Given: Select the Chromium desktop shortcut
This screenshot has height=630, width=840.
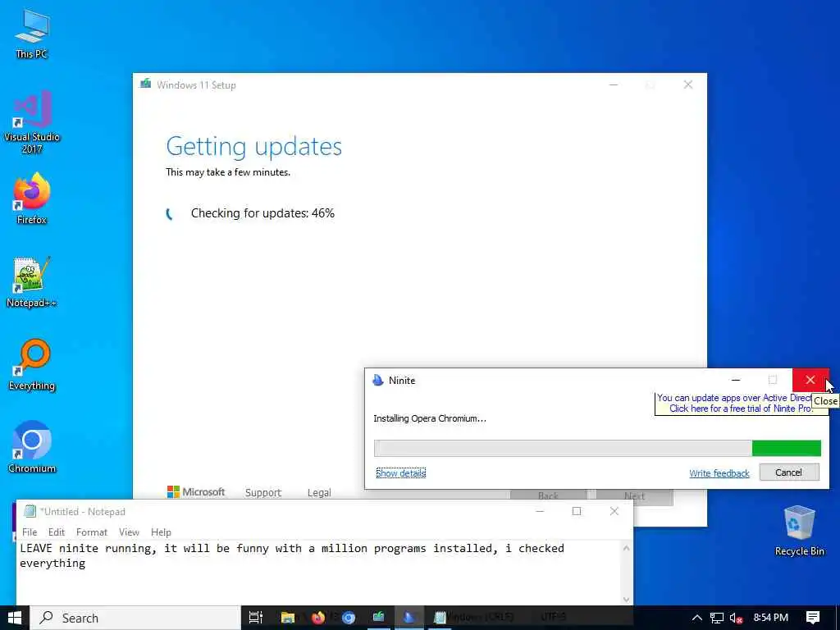Looking at the screenshot, I should 32,447.
